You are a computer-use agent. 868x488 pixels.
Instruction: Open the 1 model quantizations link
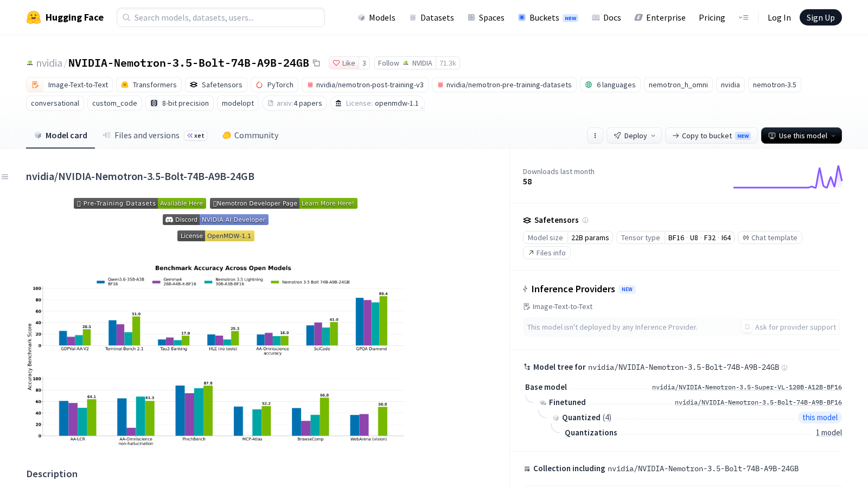pos(829,433)
